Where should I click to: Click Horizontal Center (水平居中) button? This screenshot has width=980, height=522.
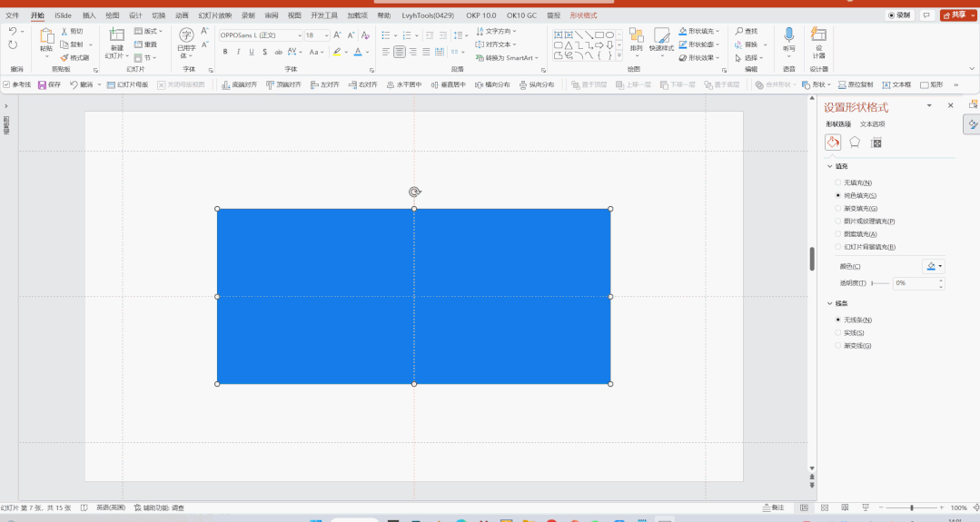click(x=404, y=85)
